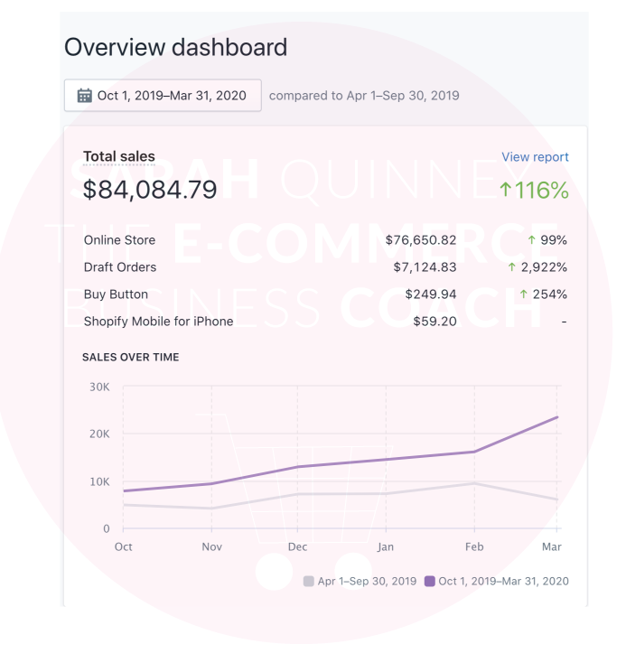Click the purple Oct 1, 2019–Mar 31, 2020 legend swatch
This screenshot has width=626, height=672.
(x=430, y=582)
